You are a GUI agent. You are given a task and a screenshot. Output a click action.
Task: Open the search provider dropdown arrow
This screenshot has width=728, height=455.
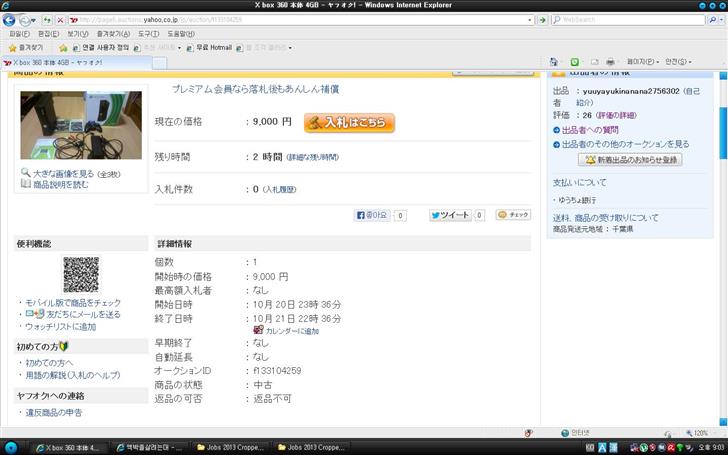721,20
